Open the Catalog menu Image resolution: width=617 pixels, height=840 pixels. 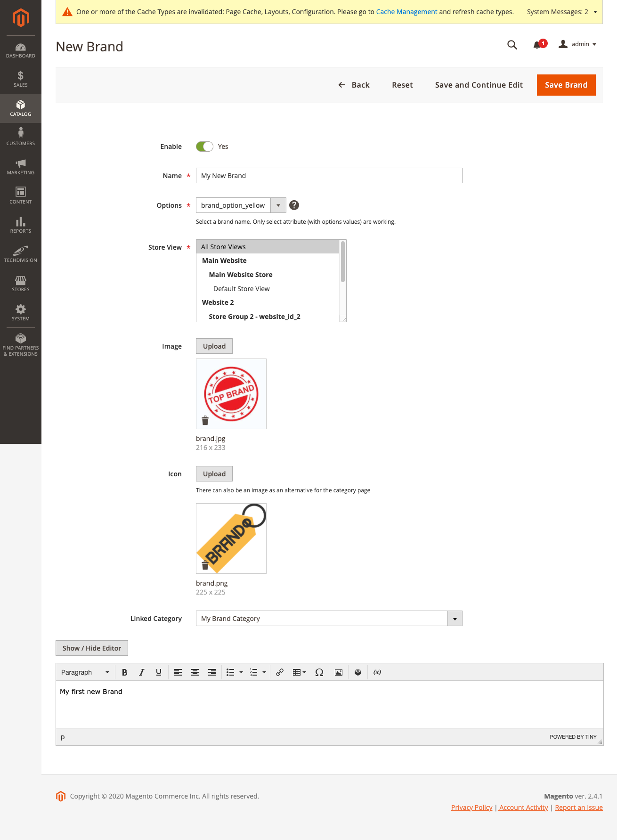pos(21,108)
